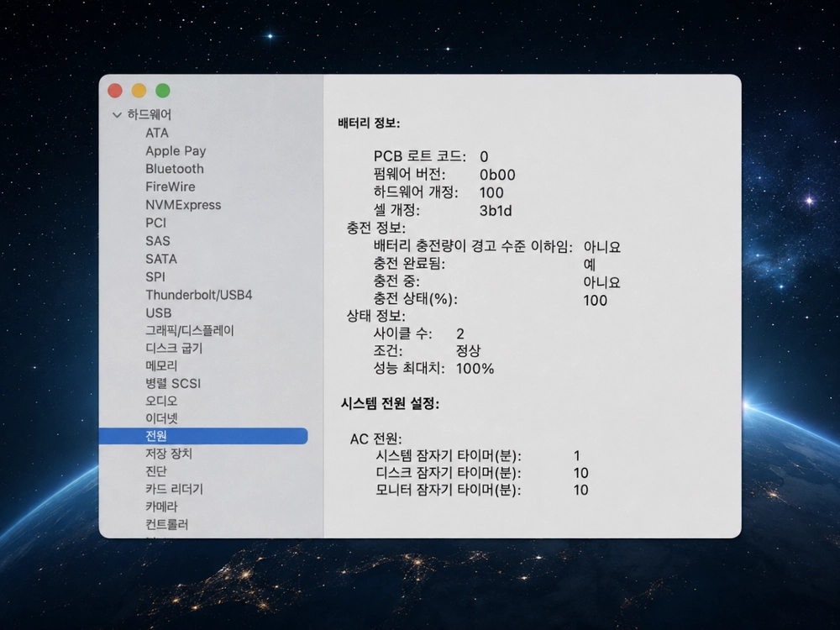Select Bluetooth in the hardware list

175,169
